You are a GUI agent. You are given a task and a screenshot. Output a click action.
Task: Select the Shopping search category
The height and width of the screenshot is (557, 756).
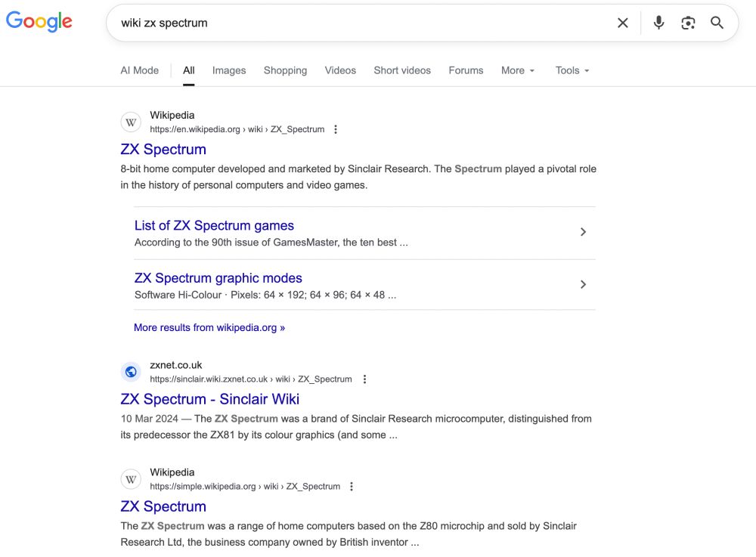pos(285,70)
